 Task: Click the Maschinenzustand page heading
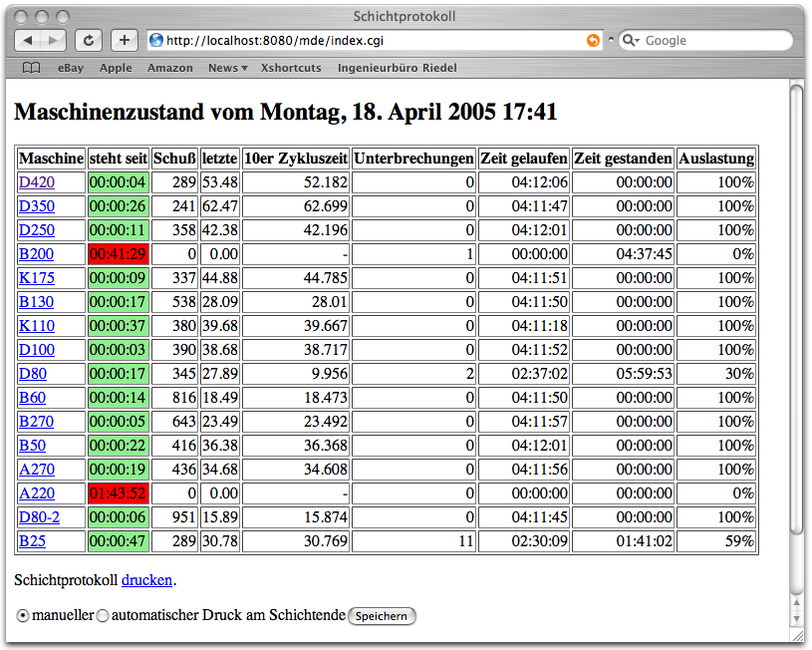point(285,112)
